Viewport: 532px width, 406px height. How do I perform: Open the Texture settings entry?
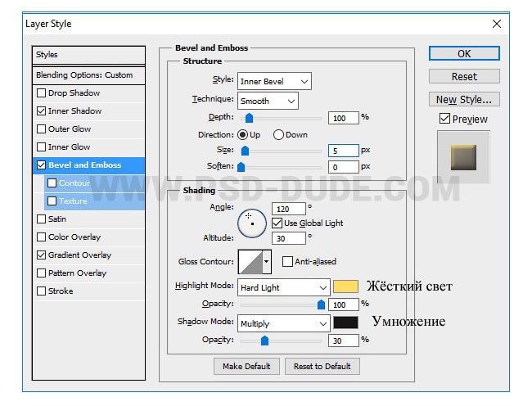[94, 201]
